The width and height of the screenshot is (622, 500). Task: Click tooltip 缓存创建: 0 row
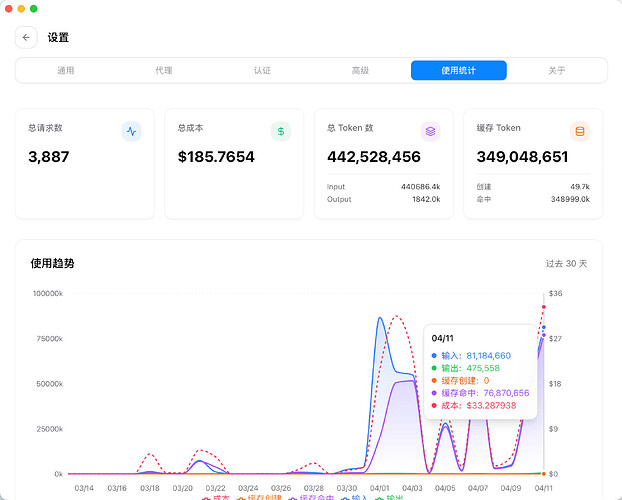pos(460,381)
